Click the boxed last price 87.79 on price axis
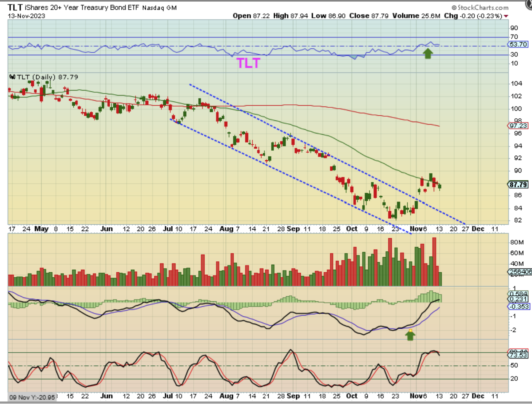Image resolution: width=532 pixels, height=404 pixels. pyautogui.click(x=518, y=184)
